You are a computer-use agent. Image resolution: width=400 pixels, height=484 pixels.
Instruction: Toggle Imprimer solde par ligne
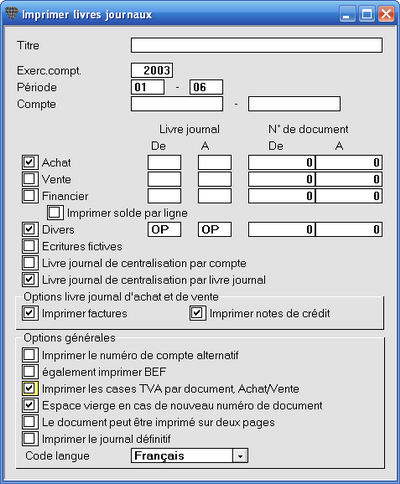55,213
